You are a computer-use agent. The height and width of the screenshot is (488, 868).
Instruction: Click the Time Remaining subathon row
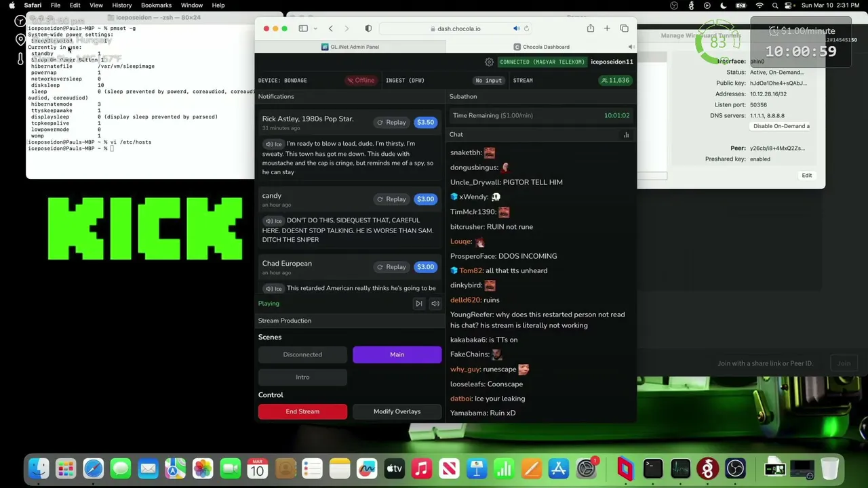coord(541,115)
